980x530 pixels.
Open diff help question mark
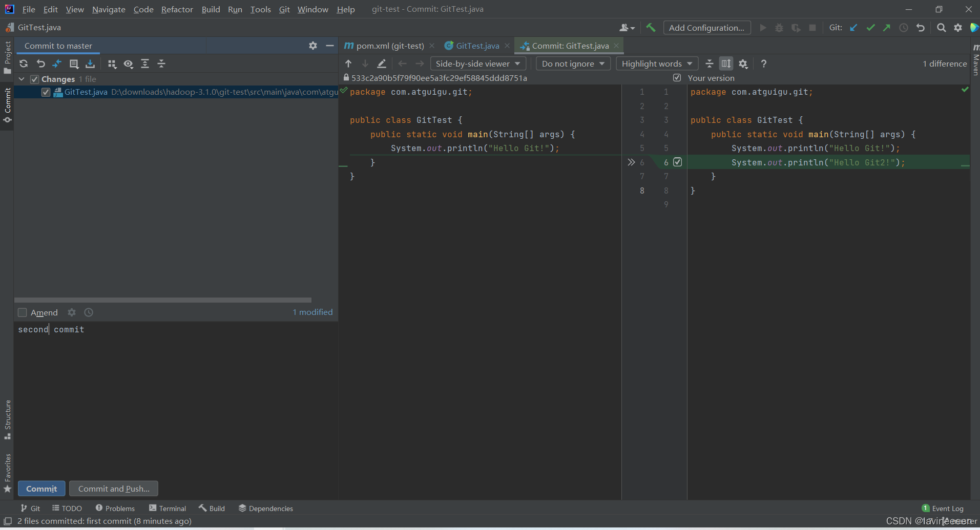click(x=764, y=63)
